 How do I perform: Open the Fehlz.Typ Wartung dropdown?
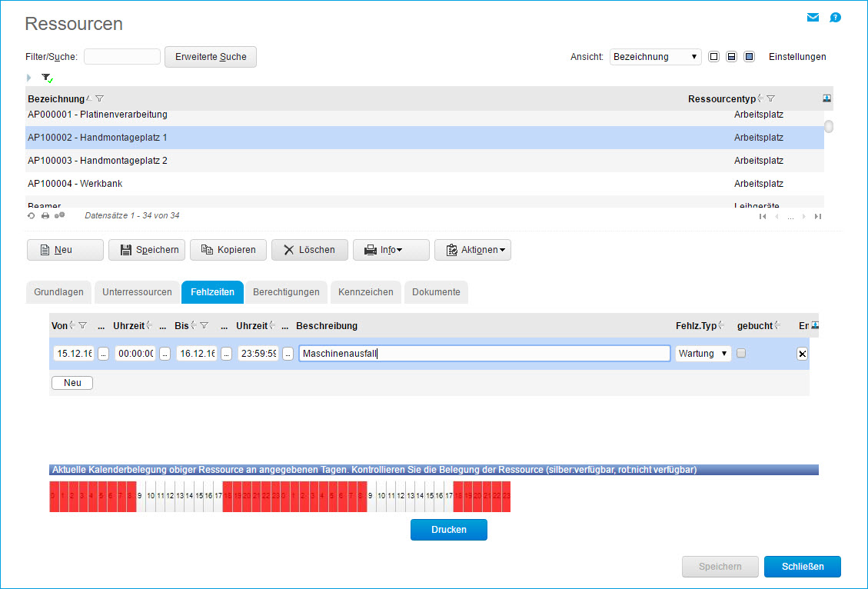coord(703,354)
